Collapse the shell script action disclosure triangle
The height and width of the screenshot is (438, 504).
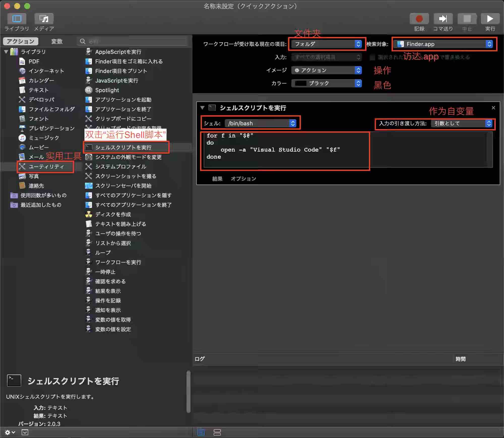click(202, 108)
